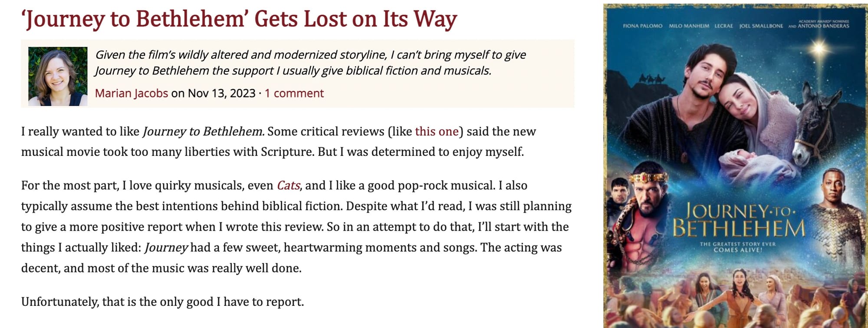Open the 1 comment link
This screenshot has height=328, width=868.
(x=294, y=93)
